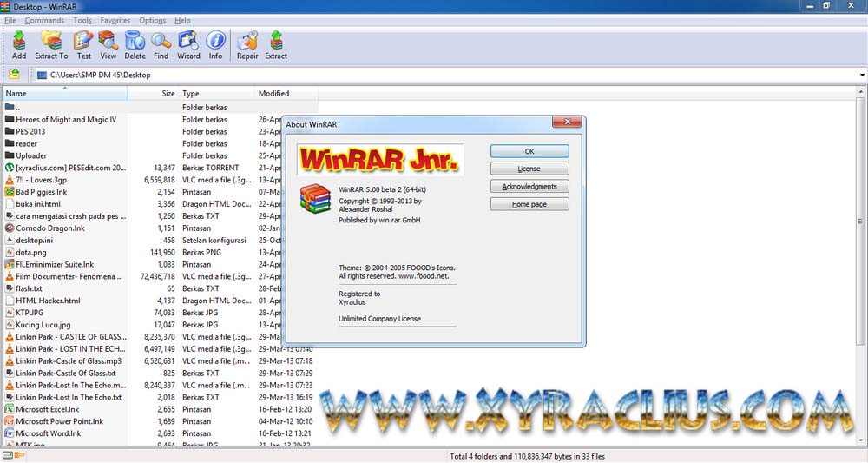868x463 pixels.
Task: Close the About WinRAR dialog
Action: point(567,122)
